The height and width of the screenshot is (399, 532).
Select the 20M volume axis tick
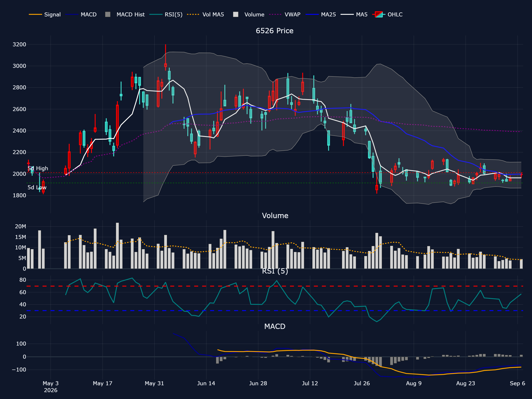pyautogui.click(x=20, y=226)
